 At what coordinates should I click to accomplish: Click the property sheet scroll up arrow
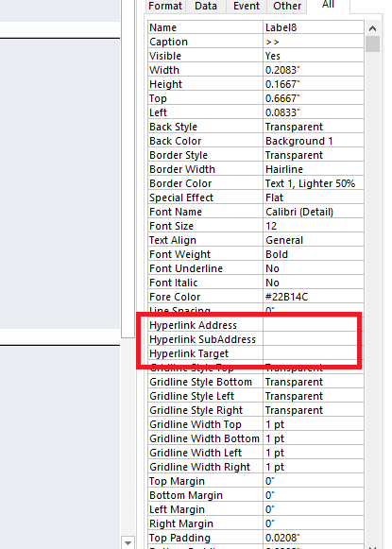coord(372,28)
